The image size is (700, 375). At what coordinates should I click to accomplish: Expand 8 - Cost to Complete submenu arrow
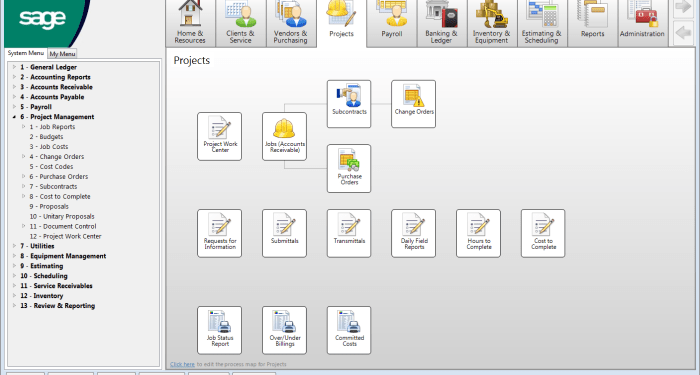coord(24,196)
